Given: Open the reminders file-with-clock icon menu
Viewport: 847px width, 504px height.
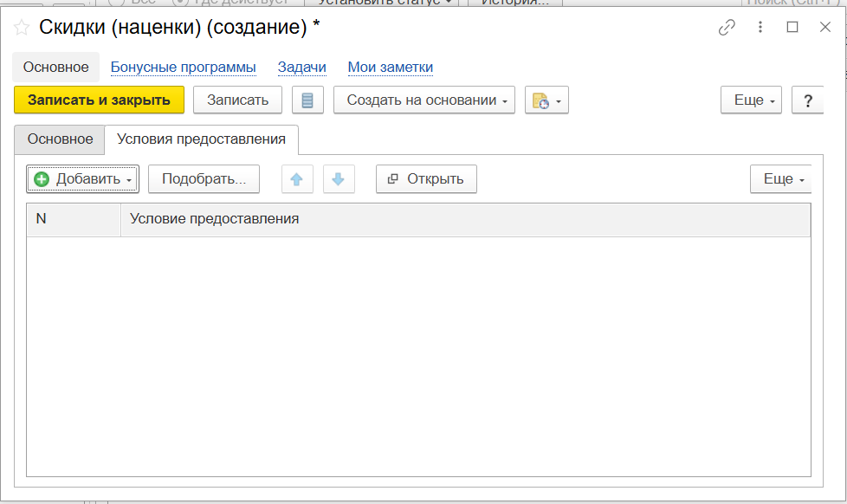Looking at the screenshot, I should (546, 100).
